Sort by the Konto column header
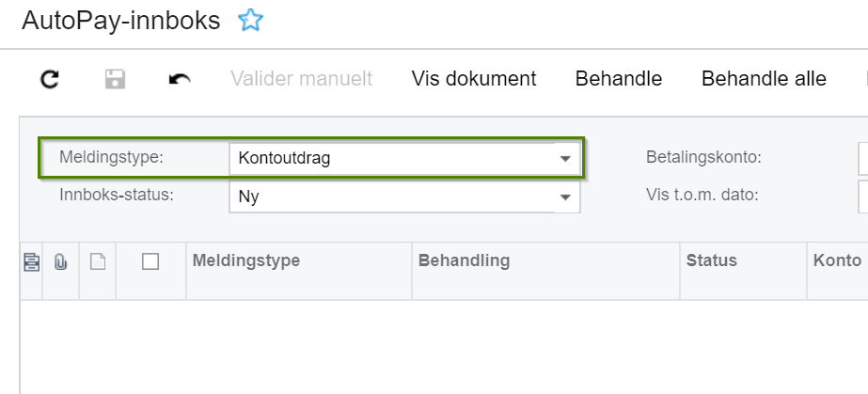 tap(836, 261)
